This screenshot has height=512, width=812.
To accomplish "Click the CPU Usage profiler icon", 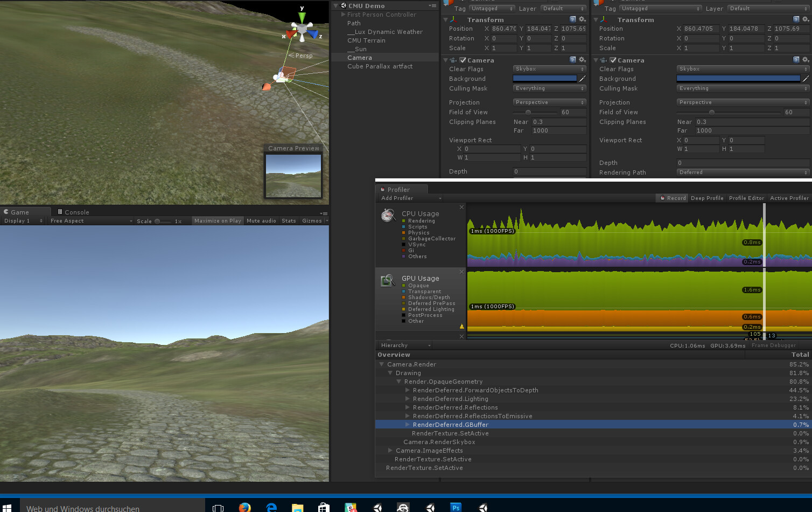I will pyautogui.click(x=387, y=215).
